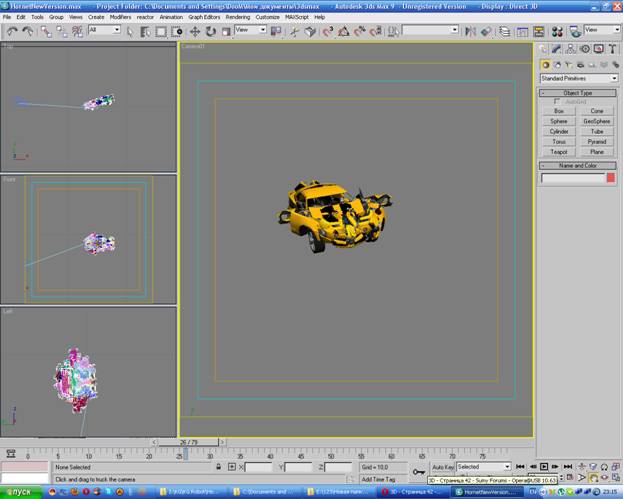Open the Modify panel tab
623x499 pixels.
tap(557, 48)
